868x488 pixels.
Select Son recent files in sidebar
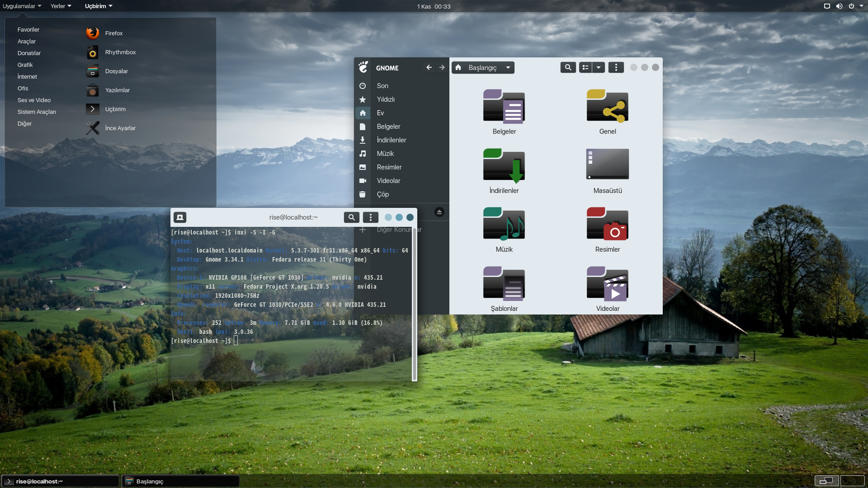click(401, 86)
